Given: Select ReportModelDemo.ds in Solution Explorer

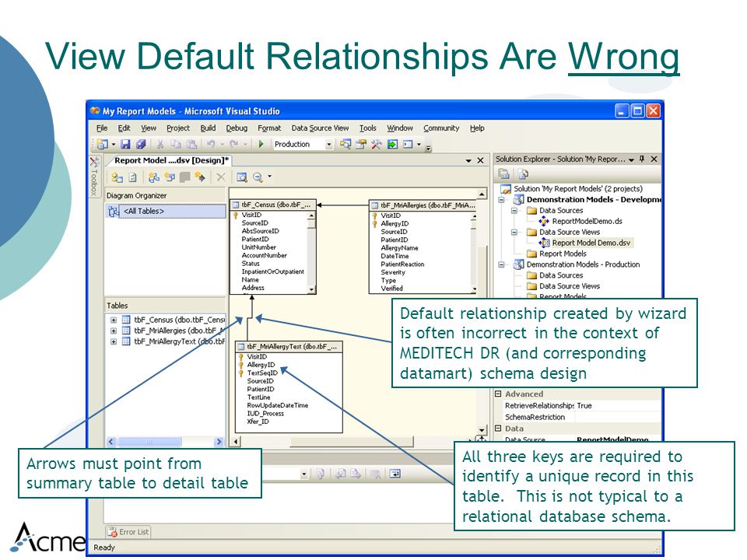Looking at the screenshot, I should pyautogui.click(x=587, y=221).
